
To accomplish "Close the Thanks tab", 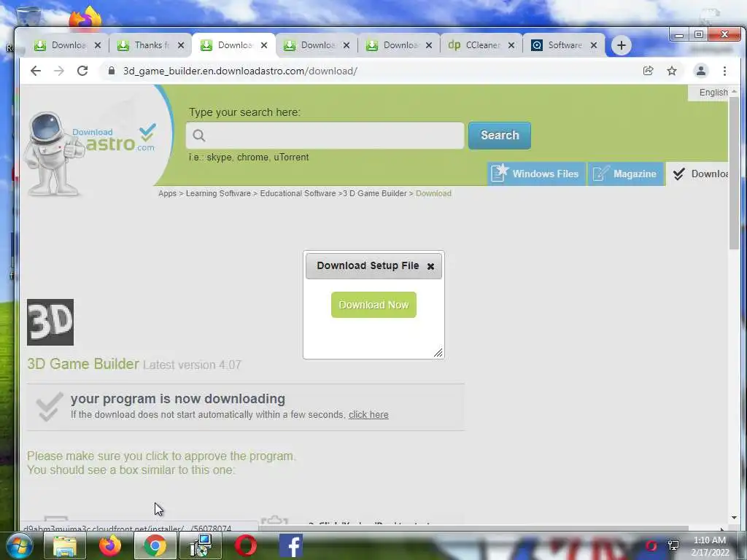I will [x=181, y=45].
